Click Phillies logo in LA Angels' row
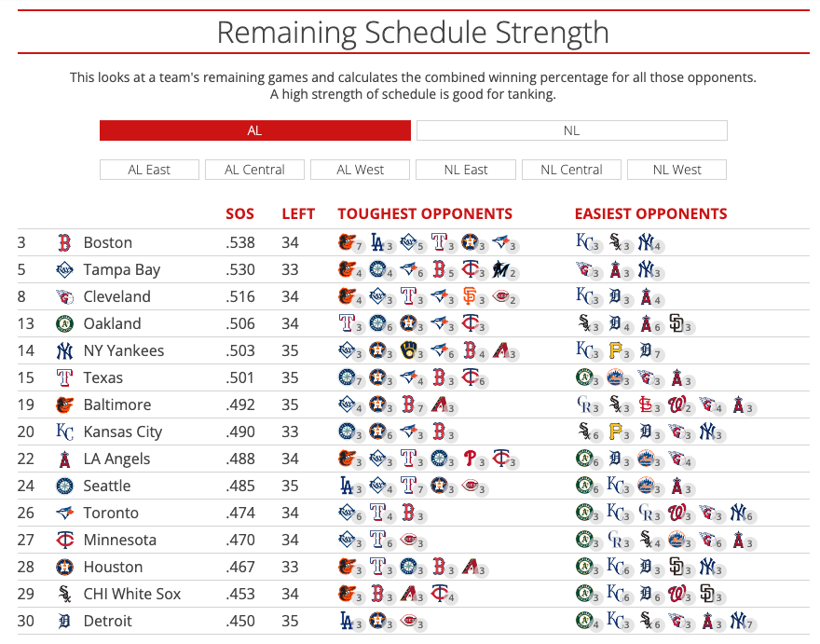This screenshot has height=644, width=820. tap(471, 459)
